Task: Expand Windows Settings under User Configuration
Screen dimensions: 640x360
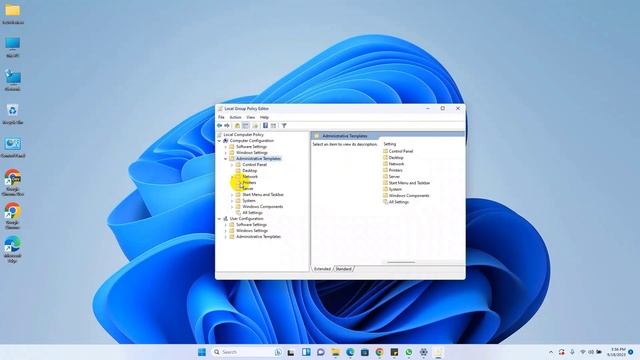Action: coord(226,231)
